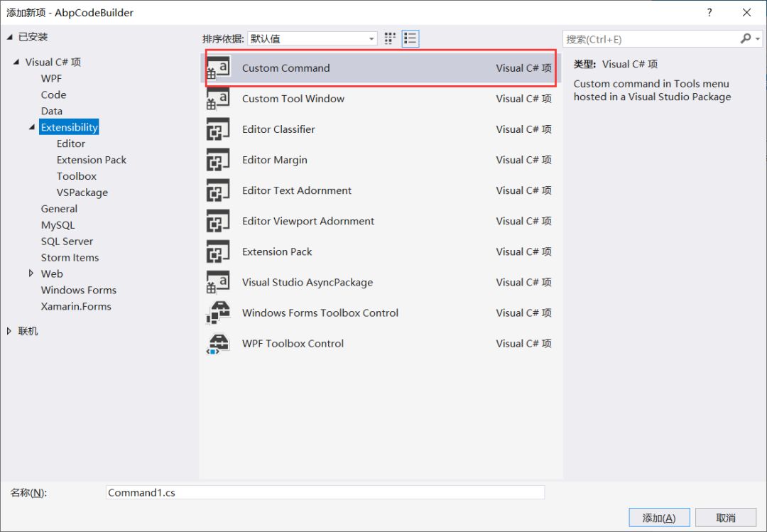Select the WPF category

[x=51, y=78]
